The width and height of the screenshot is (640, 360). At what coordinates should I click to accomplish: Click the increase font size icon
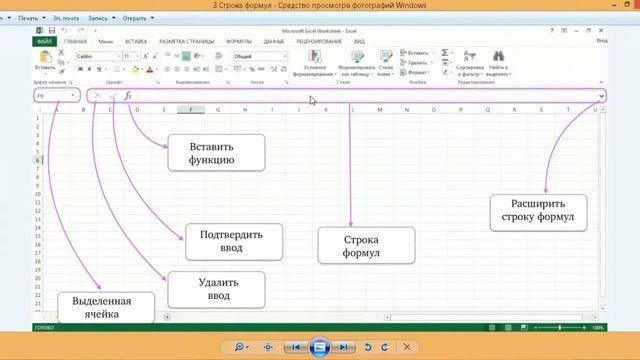tap(146, 56)
